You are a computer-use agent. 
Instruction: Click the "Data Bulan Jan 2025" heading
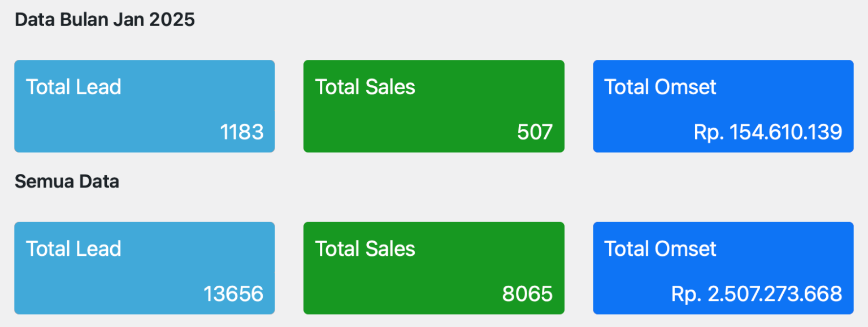pos(105,20)
